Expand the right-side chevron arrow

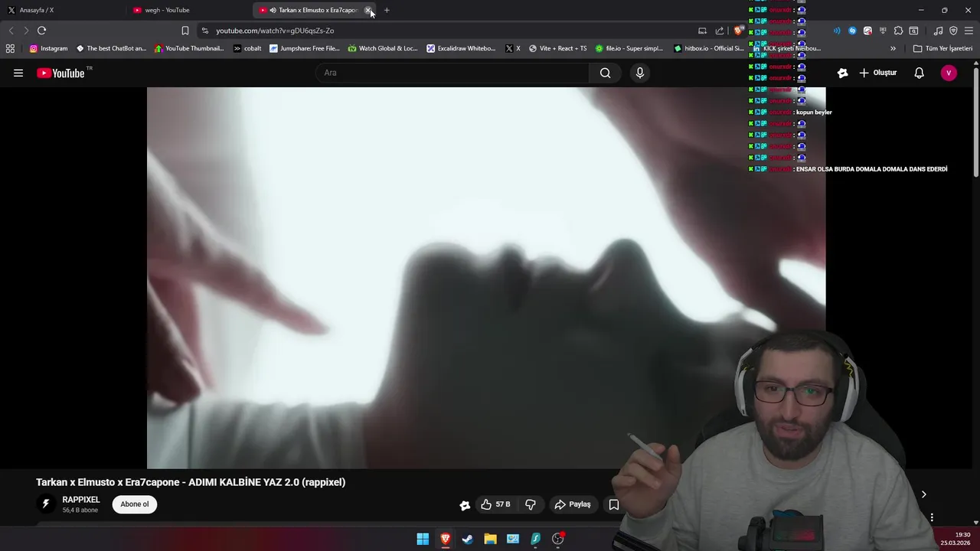923,494
